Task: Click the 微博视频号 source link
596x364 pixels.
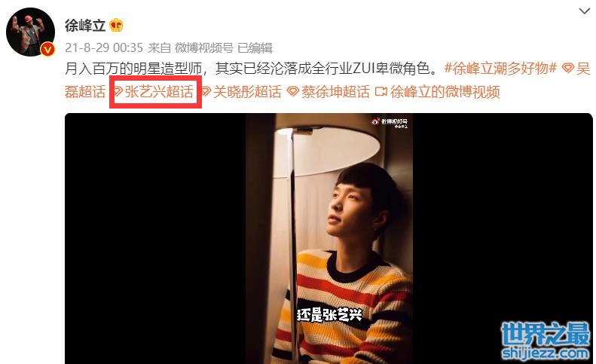Action: click(203, 48)
